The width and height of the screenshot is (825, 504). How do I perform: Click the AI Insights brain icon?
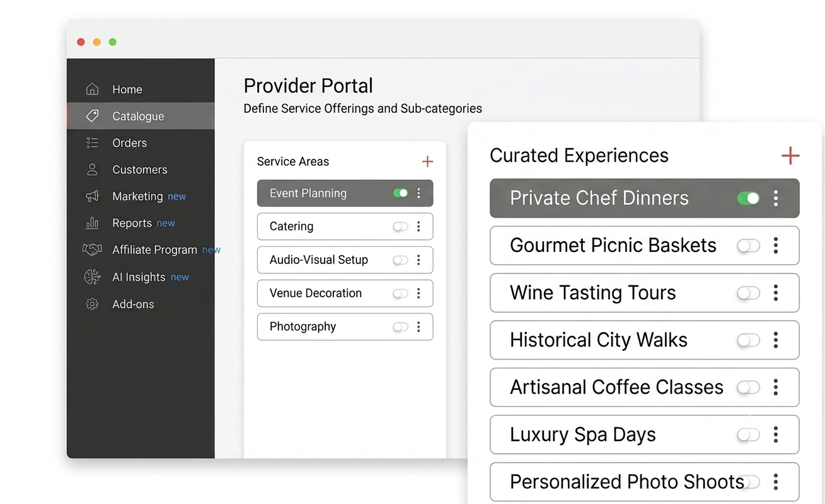pyautogui.click(x=92, y=277)
